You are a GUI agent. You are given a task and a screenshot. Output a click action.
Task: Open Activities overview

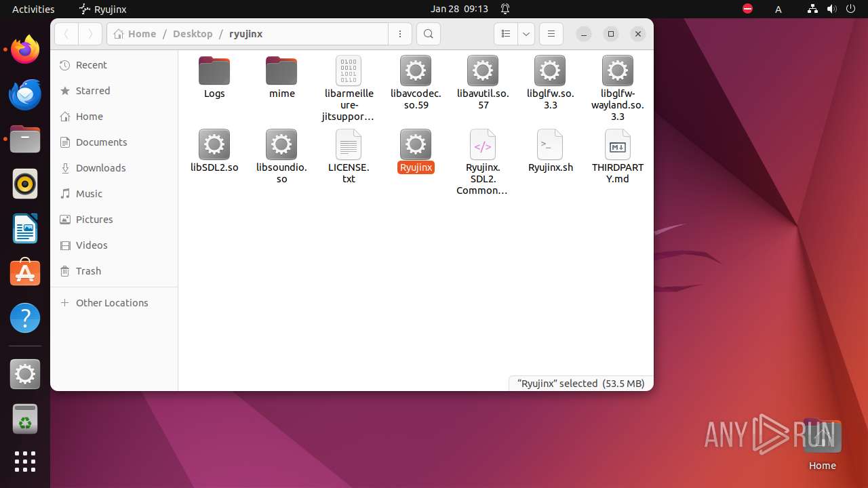(33, 9)
